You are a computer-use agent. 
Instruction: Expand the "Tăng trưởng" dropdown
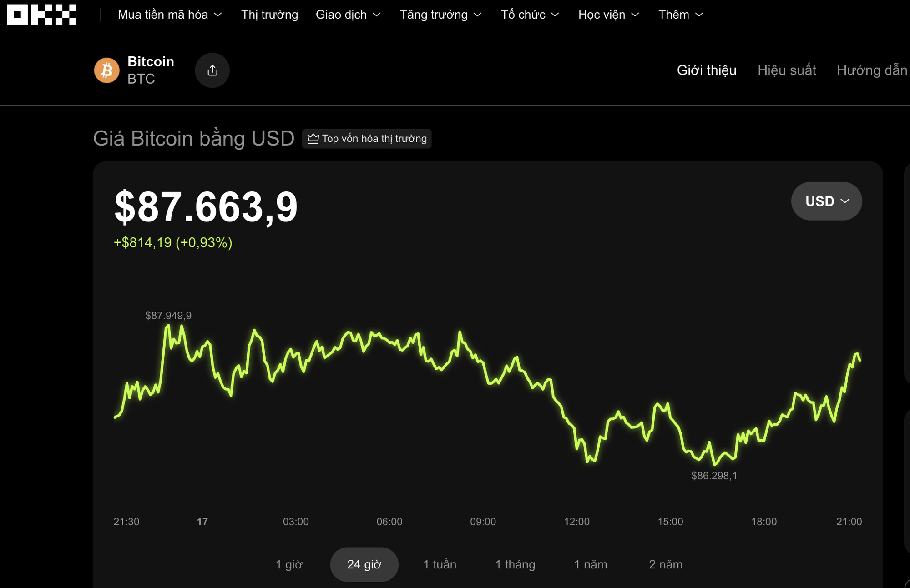point(439,15)
